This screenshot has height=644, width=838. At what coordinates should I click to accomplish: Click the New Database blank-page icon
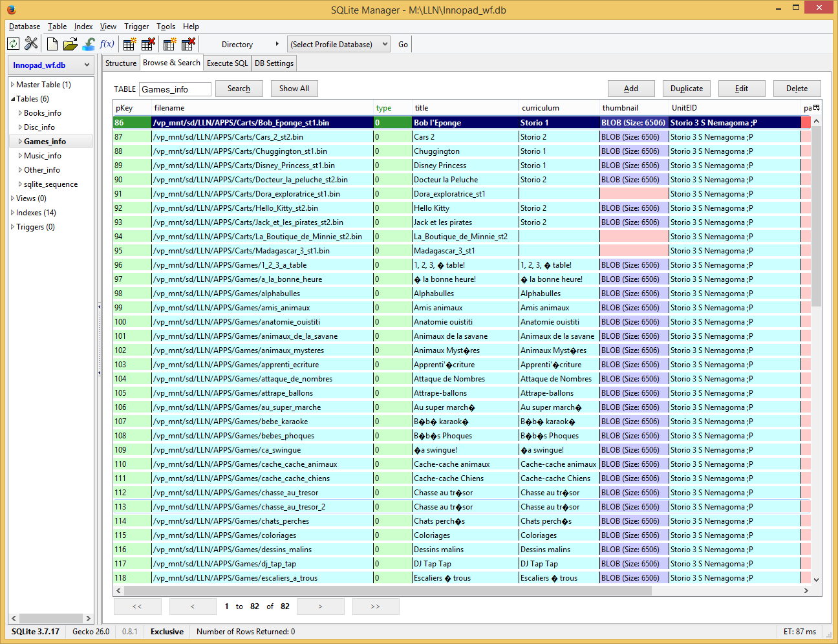point(52,44)
